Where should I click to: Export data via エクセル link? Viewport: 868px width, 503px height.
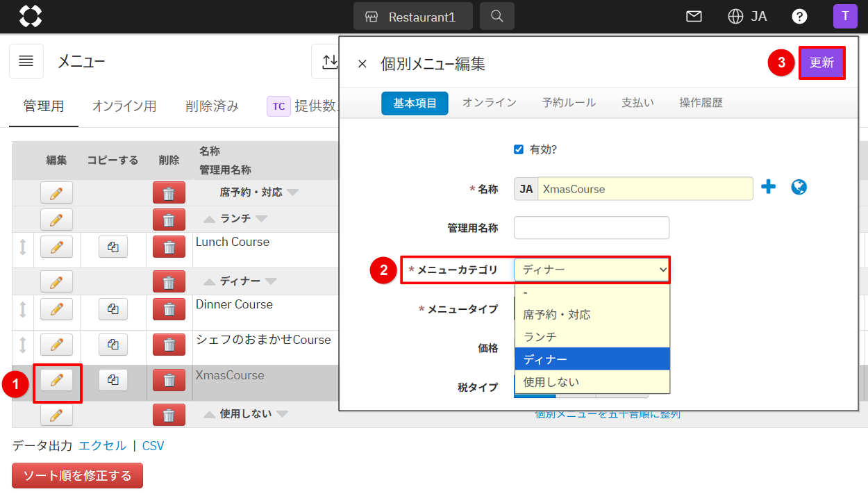tap(103, 446)
